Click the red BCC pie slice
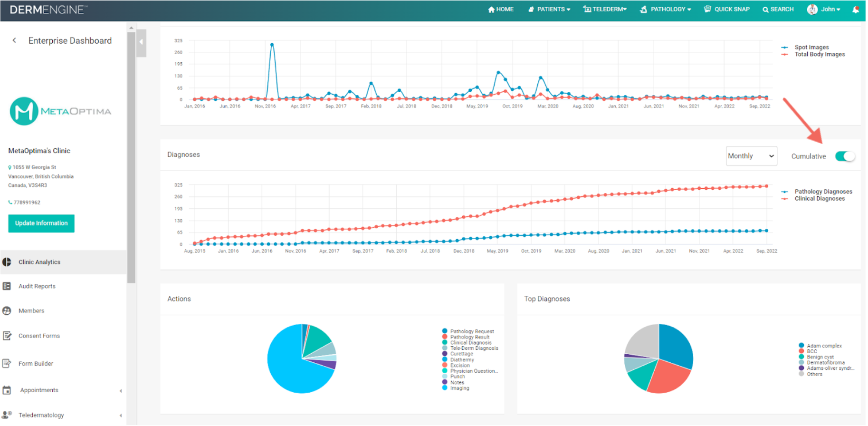This screenshot has width=868, height=426. click(669, 378)
